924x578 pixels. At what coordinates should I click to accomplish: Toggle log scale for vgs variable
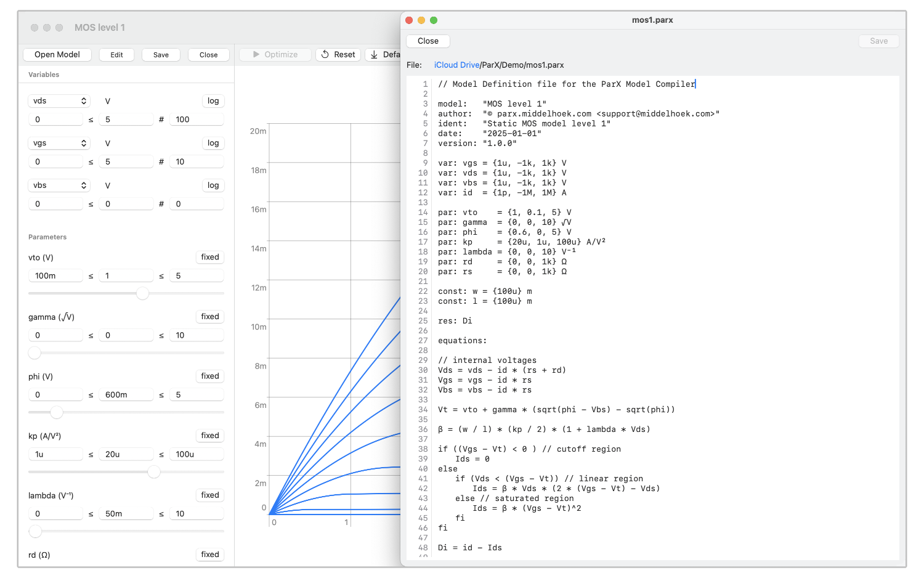(213, 143)
